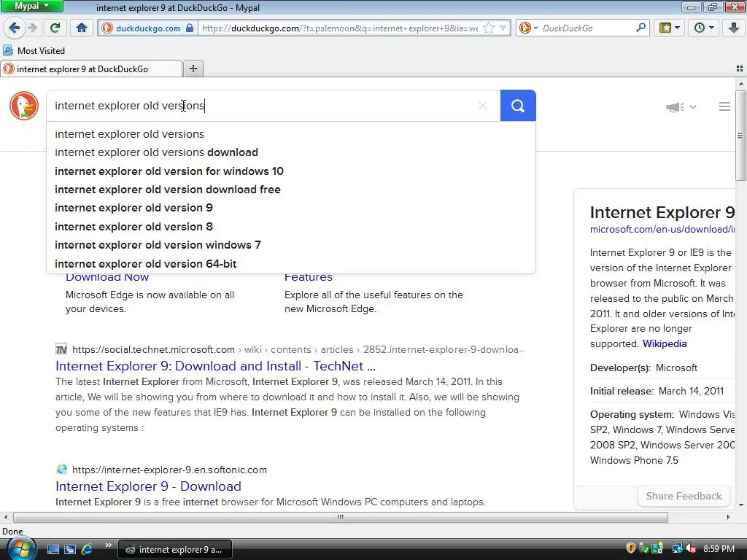Submit search with the blue magnifier button
Viewport: 747px width, 560px height.
[518, 105]
